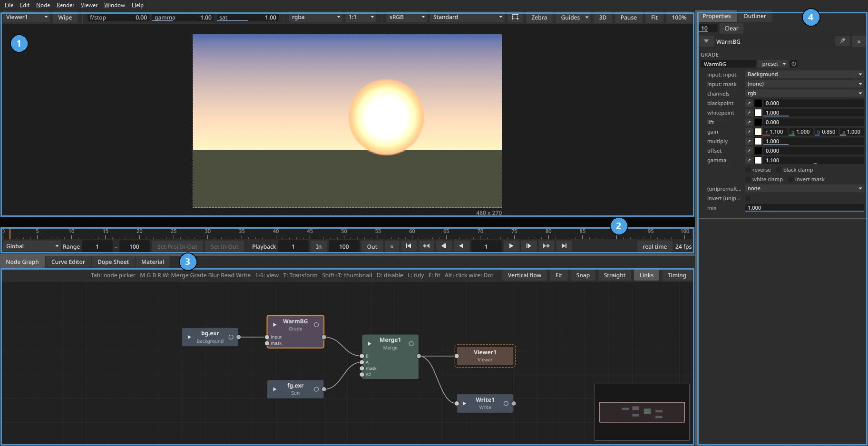
Task: Toggle invert (un)premult checkbox
Action: point(748,198)
